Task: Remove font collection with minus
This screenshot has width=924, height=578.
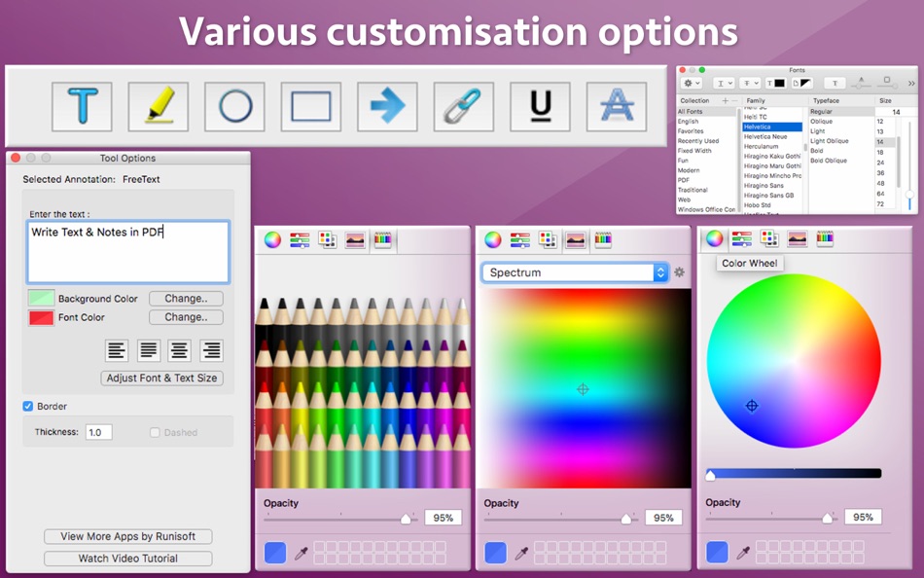Action: click(735, 101)
